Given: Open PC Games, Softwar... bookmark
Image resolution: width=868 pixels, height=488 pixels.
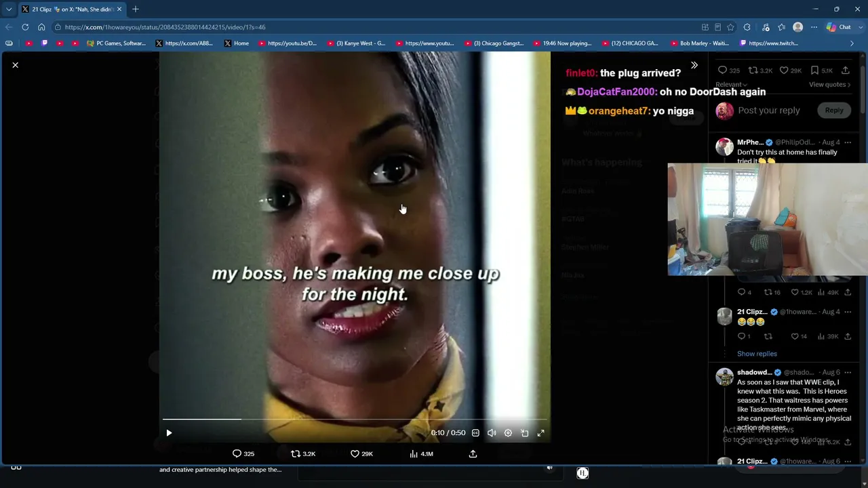Looking at the screenshot, I should (116, 43).
